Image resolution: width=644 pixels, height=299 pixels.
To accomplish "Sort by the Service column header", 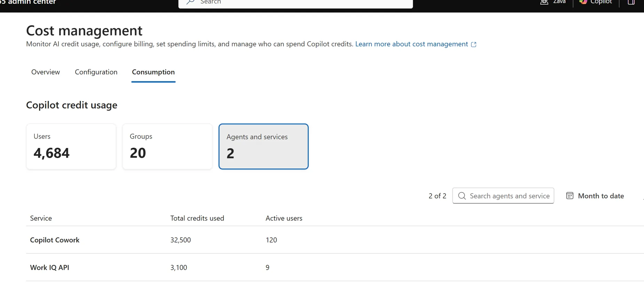I will tap(41, 218).
